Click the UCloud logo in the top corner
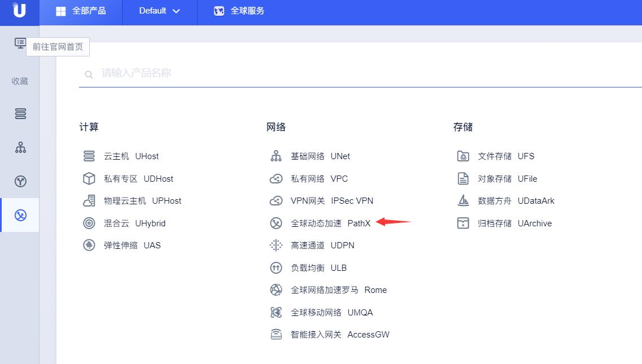Image resolution: width=642 pixels, height=364 pixels. 19,11
